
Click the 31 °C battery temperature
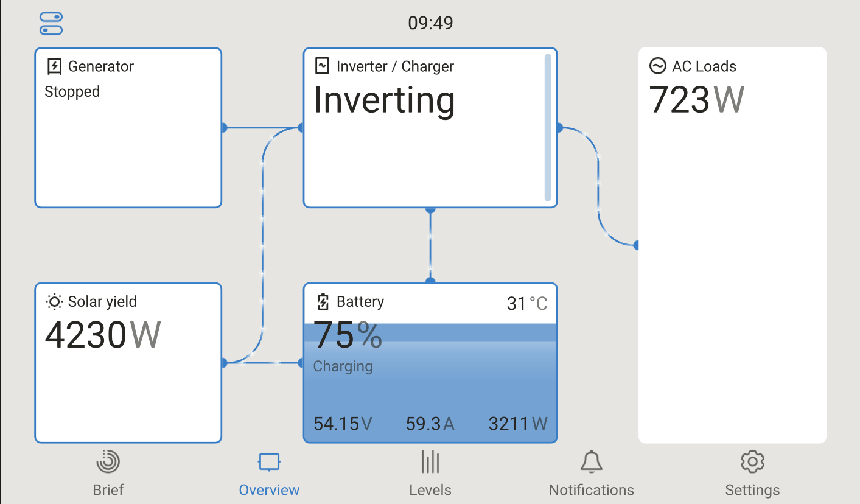[527, 303]
